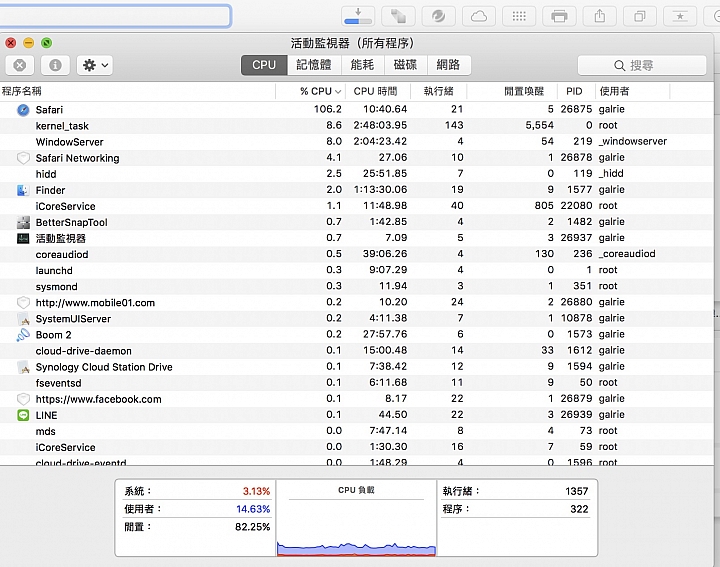Click the iCloud cloud icon in Safari toolbar
Screen dimensions: 720x567
tap(479, 17)
